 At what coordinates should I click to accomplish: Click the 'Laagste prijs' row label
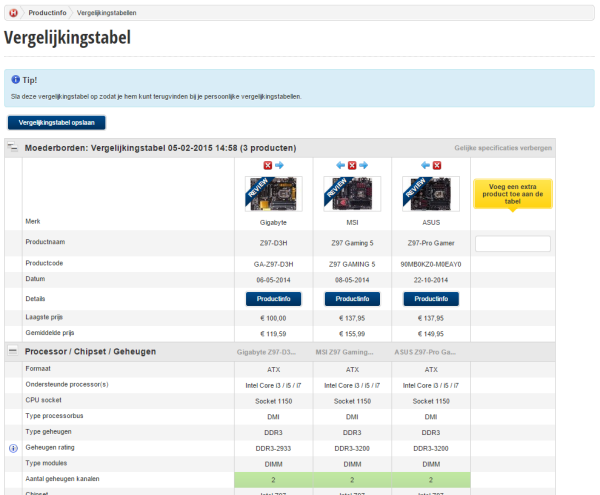[x=44, y=317]
